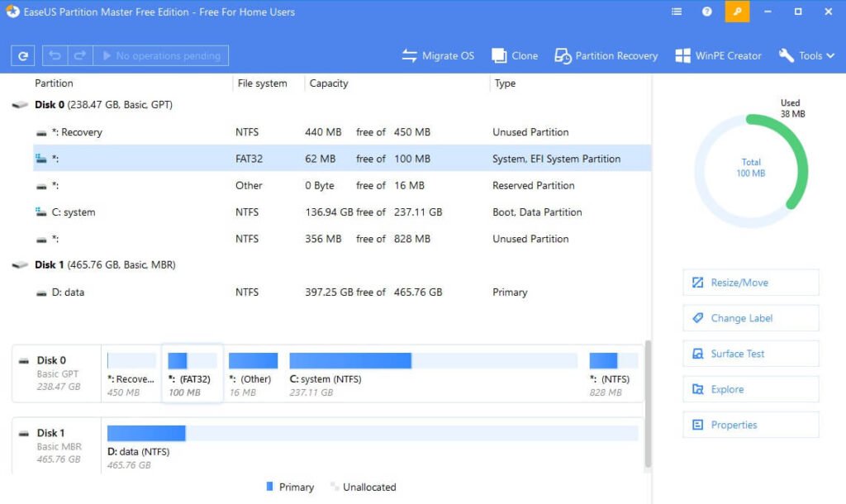This screenshot has height=504, width=846.
Task: Click 'Boot, Data Partition' type text
Action: (x=537, y=212)
